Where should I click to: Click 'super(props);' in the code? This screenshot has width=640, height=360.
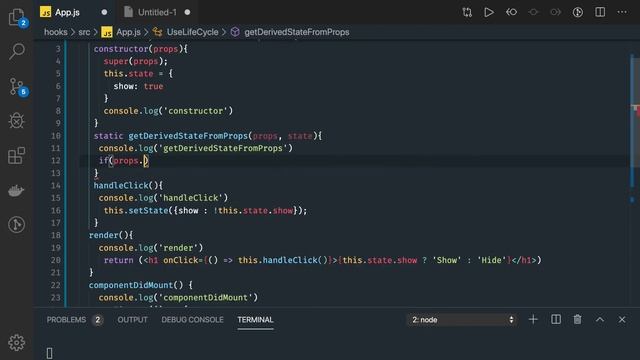(136, 61)
